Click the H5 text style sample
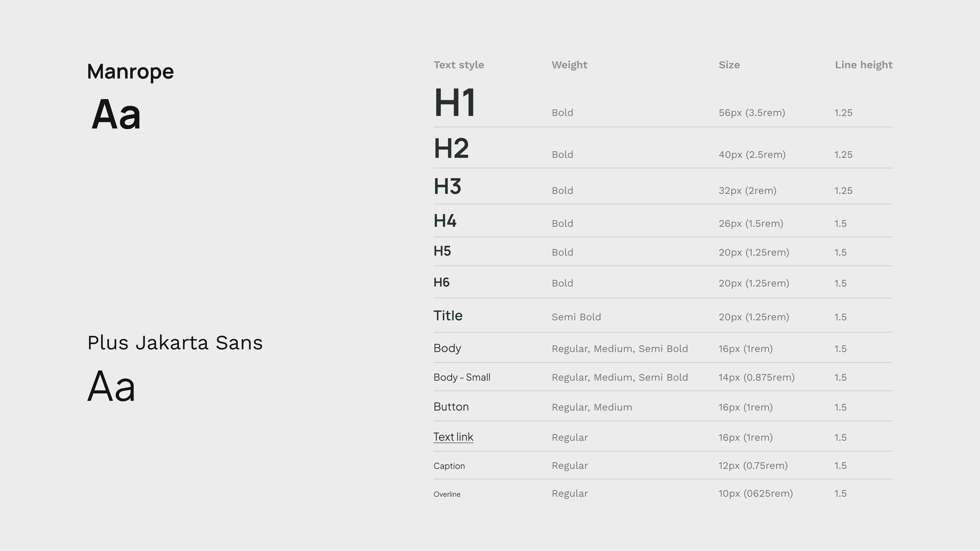This screenshot has width=980, height=551. coord(442,251)
